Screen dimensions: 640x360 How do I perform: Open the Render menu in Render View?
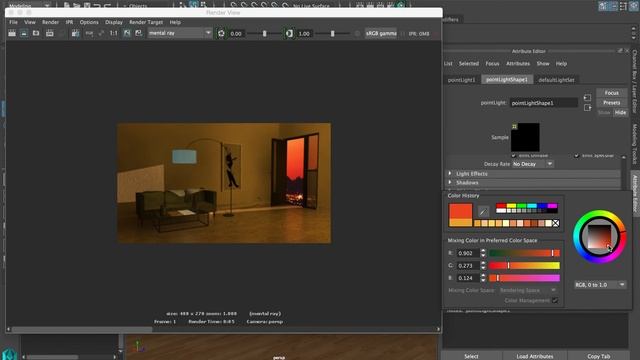click(50, 22)
